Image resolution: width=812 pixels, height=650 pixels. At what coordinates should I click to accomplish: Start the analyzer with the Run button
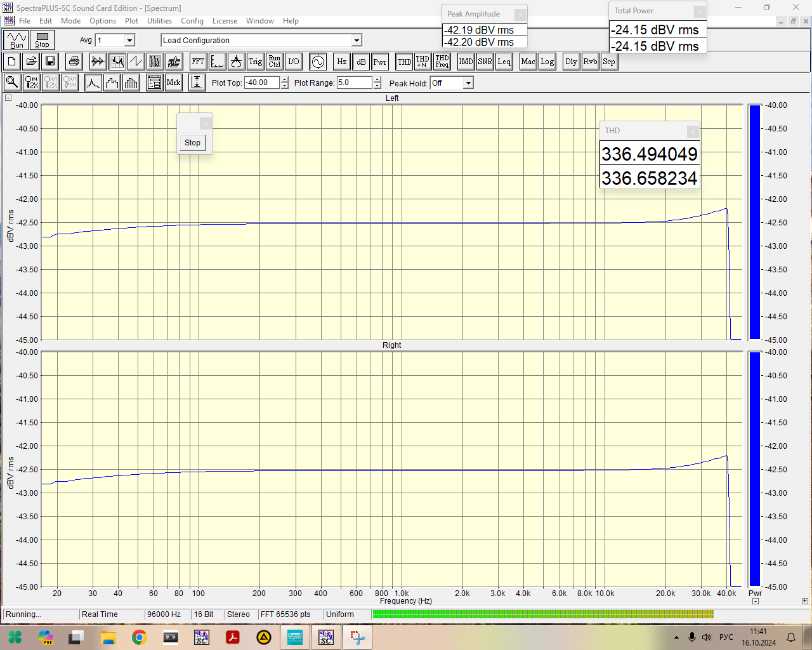click(x=16, y=40)
